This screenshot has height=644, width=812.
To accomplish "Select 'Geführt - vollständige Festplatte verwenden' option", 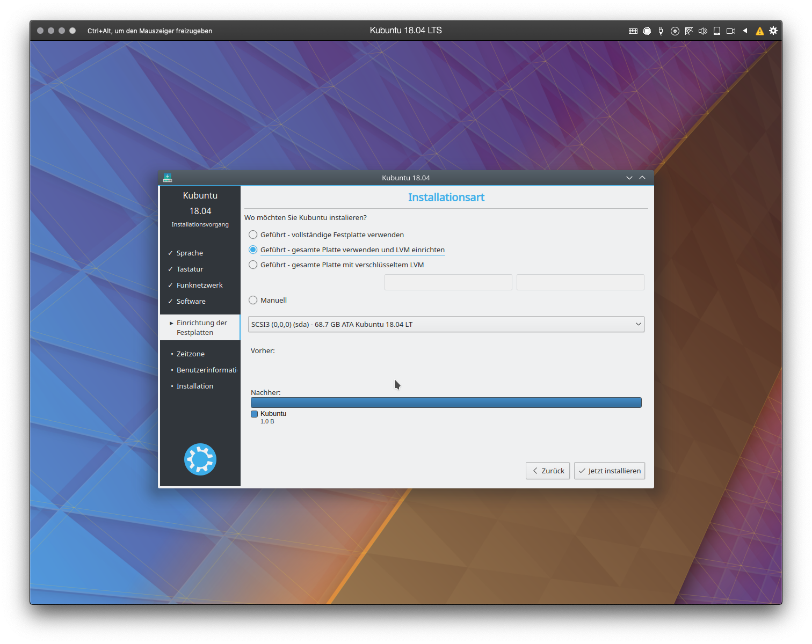I will point(327,235).
